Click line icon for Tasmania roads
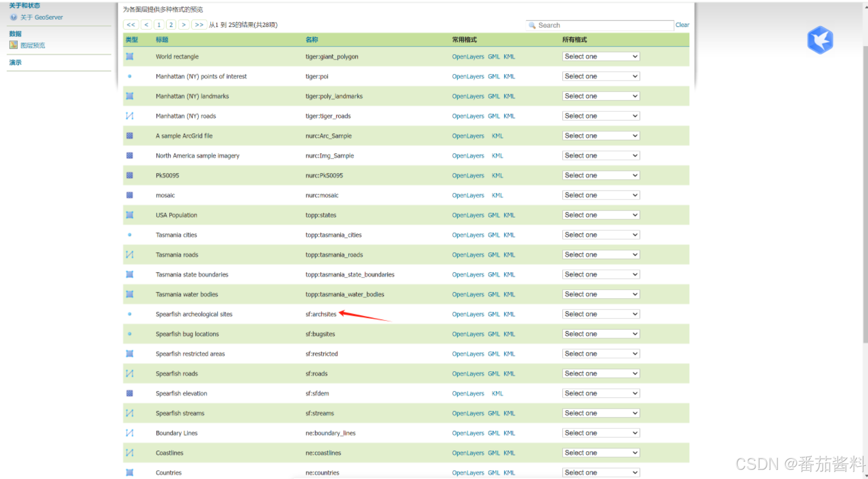Viewport: 868px width, 479px height. point(130,255)
